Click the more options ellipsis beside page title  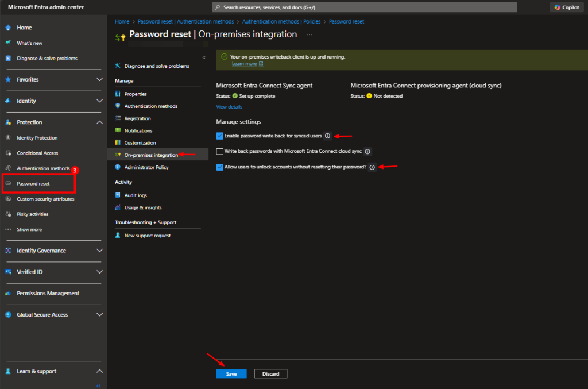(310, 34)
